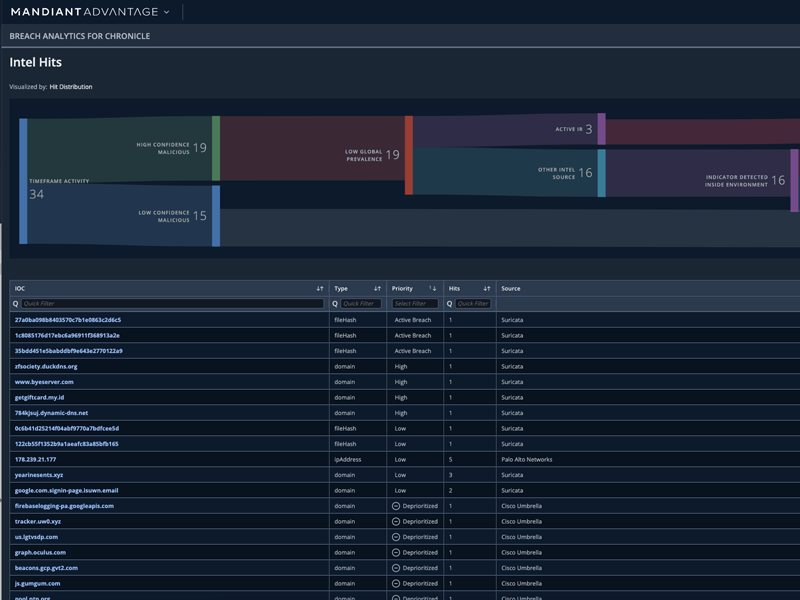800x600 pixels.
Task: Focus the IOC Quick Filter field
Action: [172, 304]
